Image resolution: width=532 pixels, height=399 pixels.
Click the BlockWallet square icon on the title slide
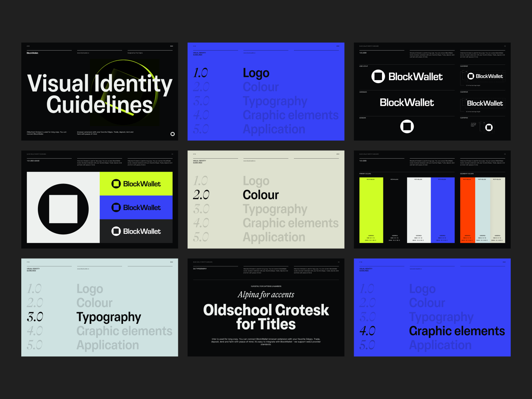coord(173,134)
